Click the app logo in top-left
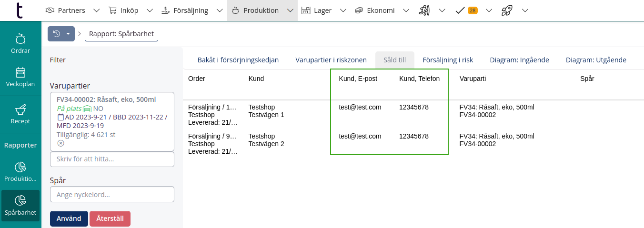Image resolution: width=644 pixels, height=228 pixels. 19,10
